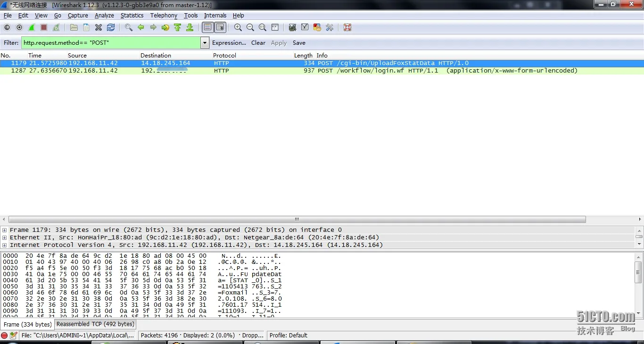Screen dimensions: 644x344
Task: Open the Statistics menu
Action: [132, 16]
